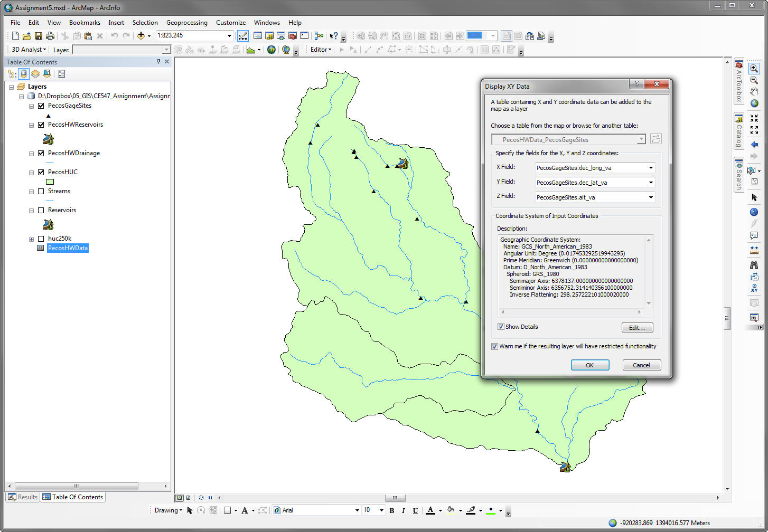Open the Selection menu
The height and width of the screenshot is (532, 768).
tap(145, 23)
